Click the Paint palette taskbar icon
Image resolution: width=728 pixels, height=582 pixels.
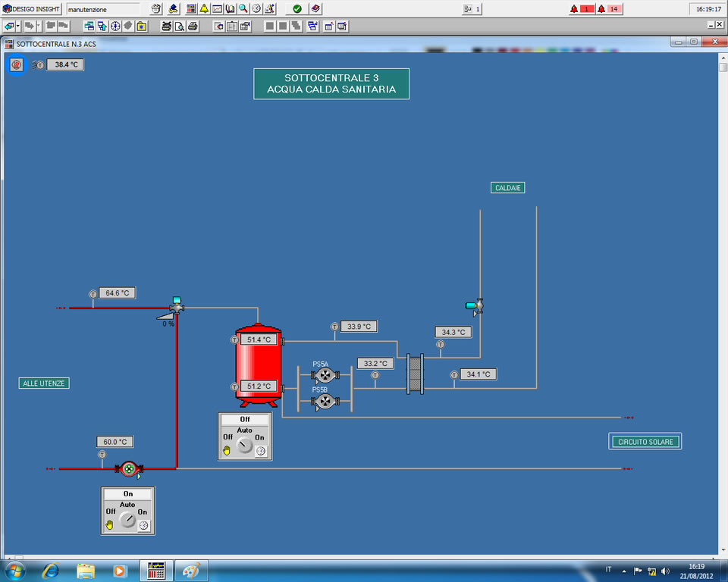[x=191, y=571]
